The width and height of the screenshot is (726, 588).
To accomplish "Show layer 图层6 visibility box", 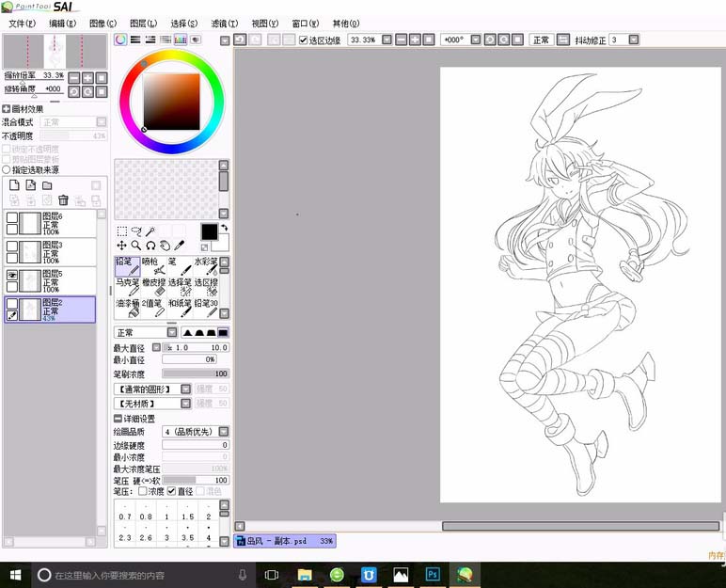I will tap(12, 217).
